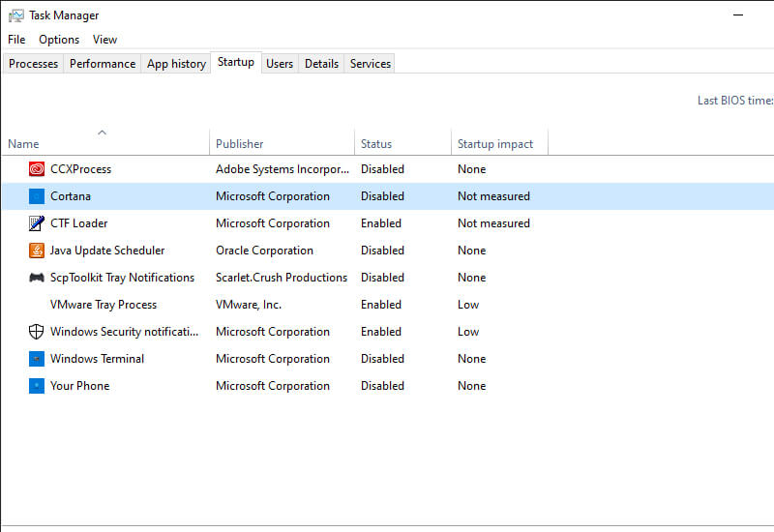The image size is (774, 532).
Task: Select the Your Phone entry
Action: click(80, 386)
